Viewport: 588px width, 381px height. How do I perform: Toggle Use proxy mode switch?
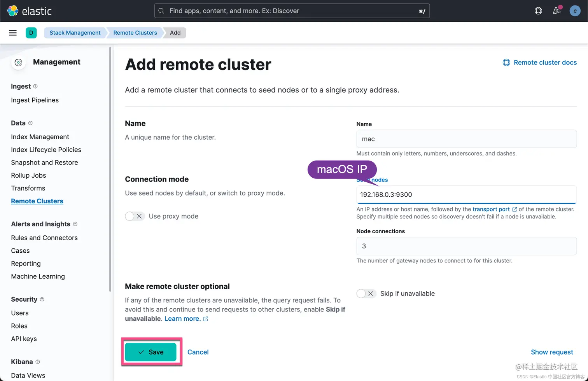135,216
